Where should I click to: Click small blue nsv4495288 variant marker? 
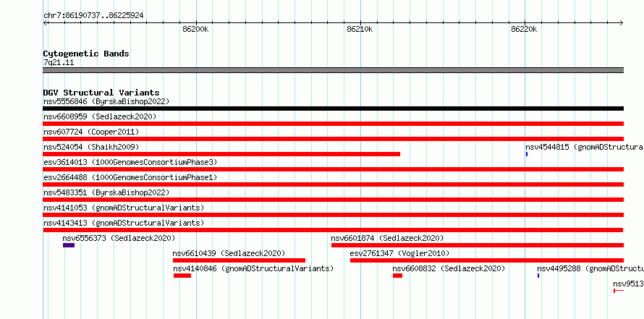tap(538, 276)
